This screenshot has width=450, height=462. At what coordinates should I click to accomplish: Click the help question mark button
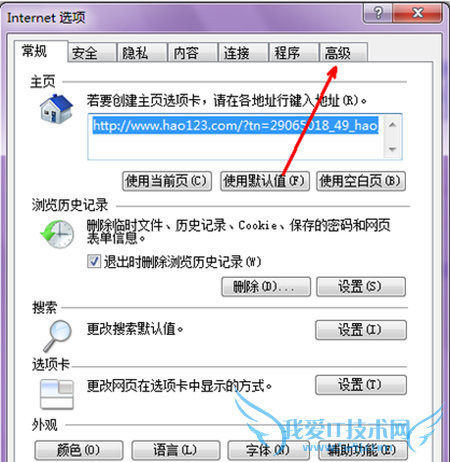coord(378,13)
